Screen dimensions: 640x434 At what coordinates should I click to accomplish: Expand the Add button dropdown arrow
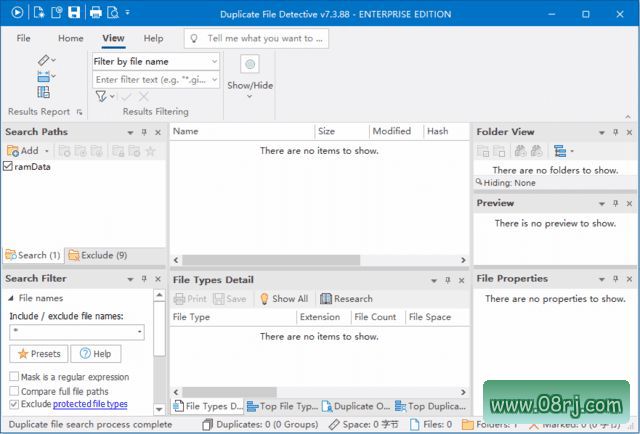click(47, 151)
